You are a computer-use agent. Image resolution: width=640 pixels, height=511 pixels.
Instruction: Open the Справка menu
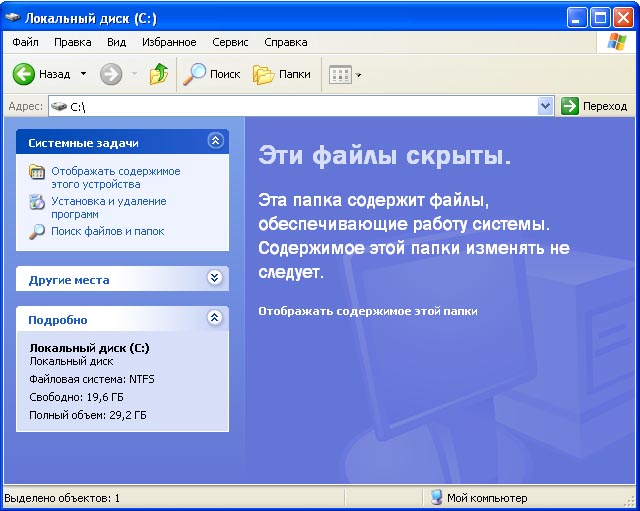pos(286,42)
